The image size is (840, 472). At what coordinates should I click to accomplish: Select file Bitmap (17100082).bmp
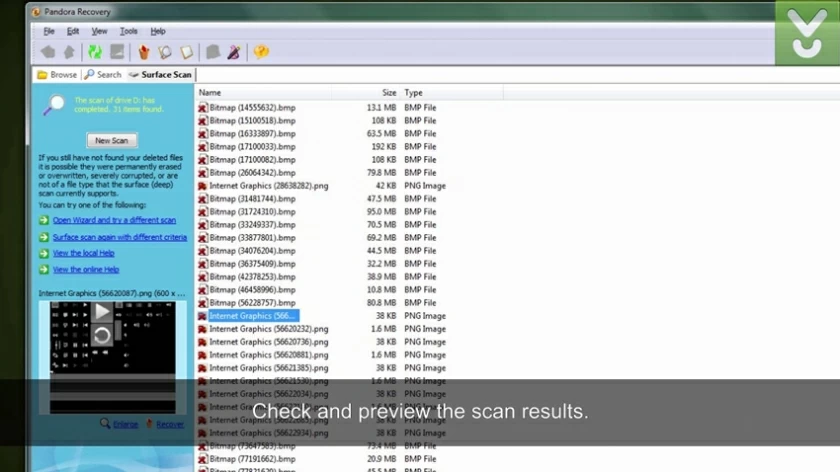252,160
